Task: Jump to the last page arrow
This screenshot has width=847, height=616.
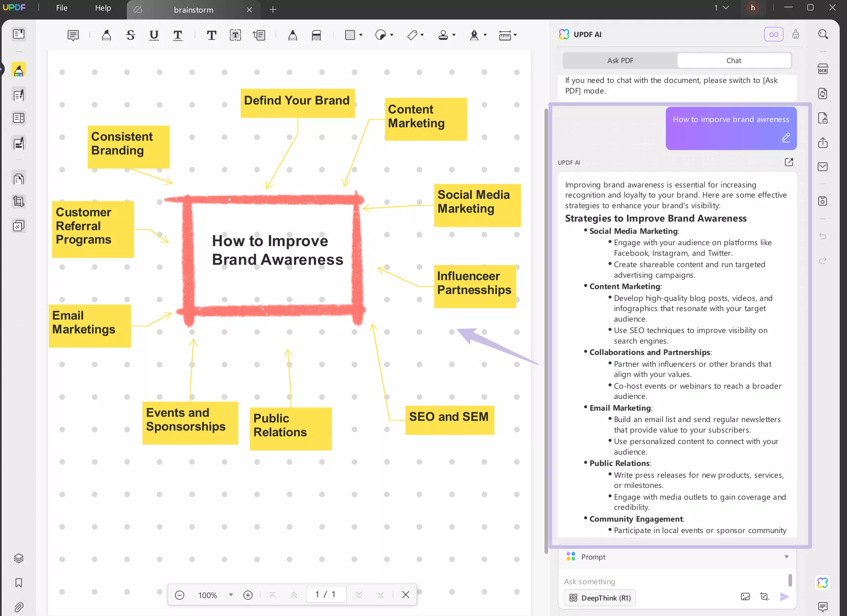Action: [381, 595]
